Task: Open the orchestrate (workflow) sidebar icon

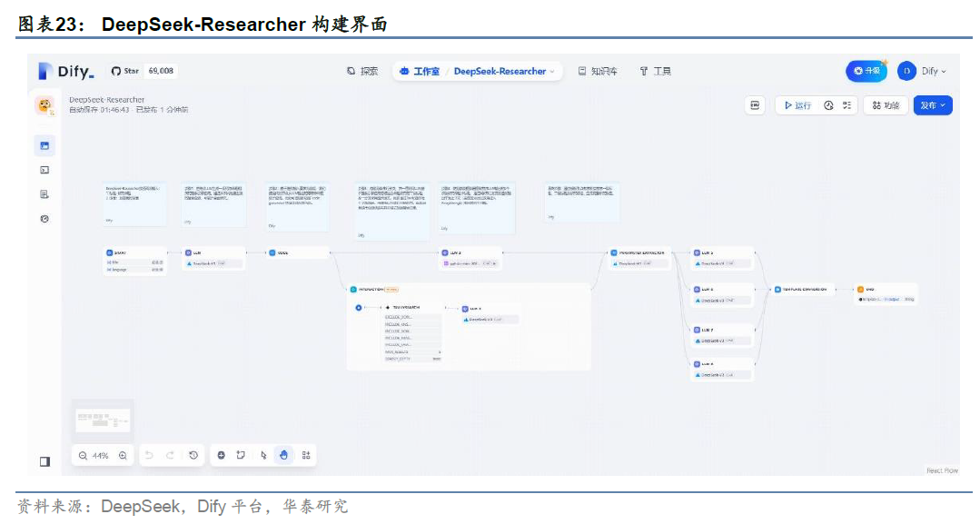Action: (45, 145)
